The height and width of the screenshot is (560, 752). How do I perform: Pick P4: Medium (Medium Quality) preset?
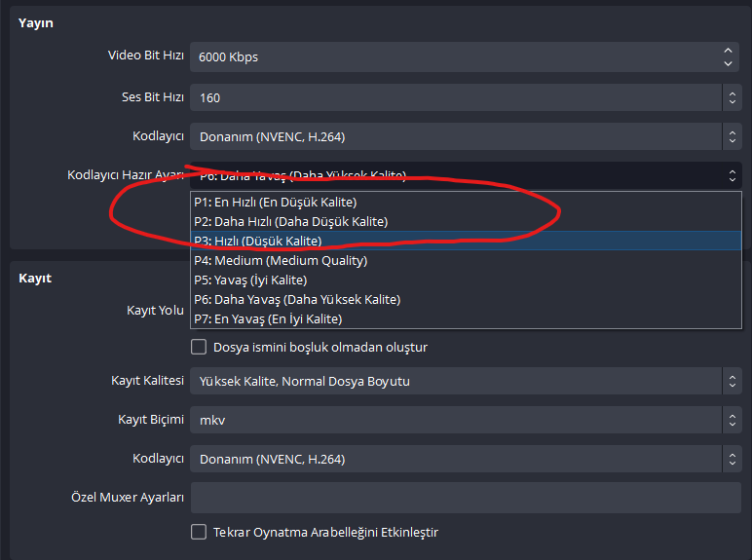pos(281,260)
